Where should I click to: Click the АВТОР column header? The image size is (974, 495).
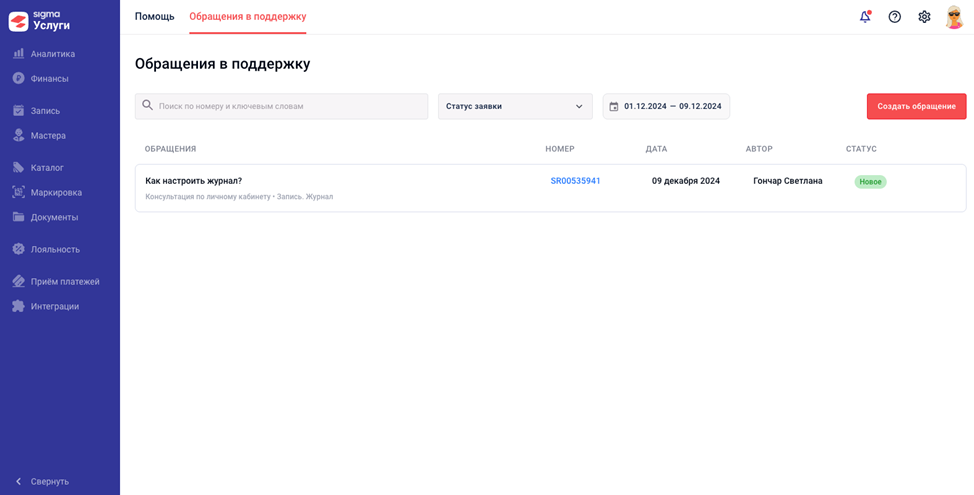click(x=759, y=149)
